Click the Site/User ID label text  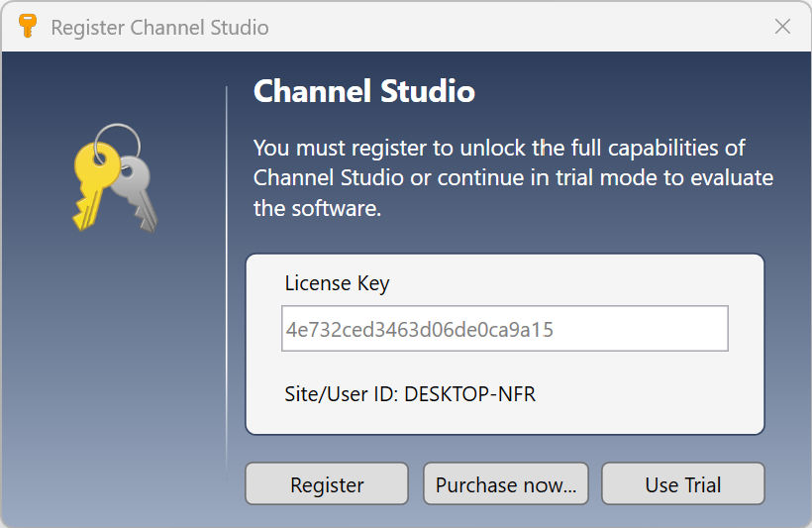click(342, 394)
